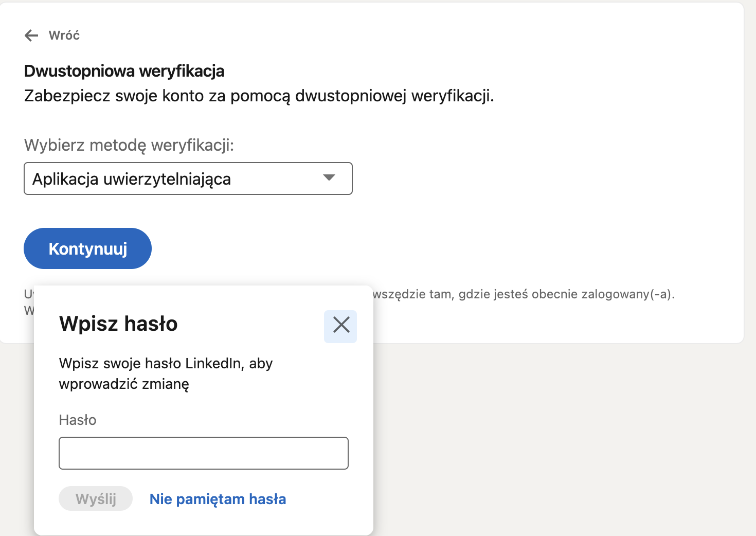Click the Wyślij submit button
Screen dimensions: 756x536
96,499
